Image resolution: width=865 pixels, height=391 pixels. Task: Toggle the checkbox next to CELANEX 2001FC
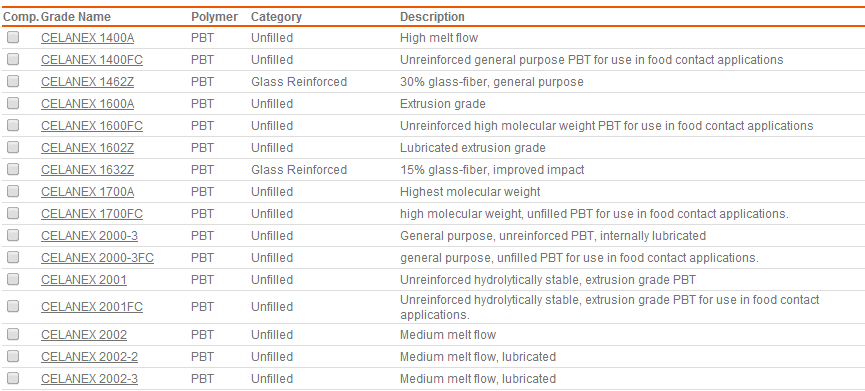(13, 307)
